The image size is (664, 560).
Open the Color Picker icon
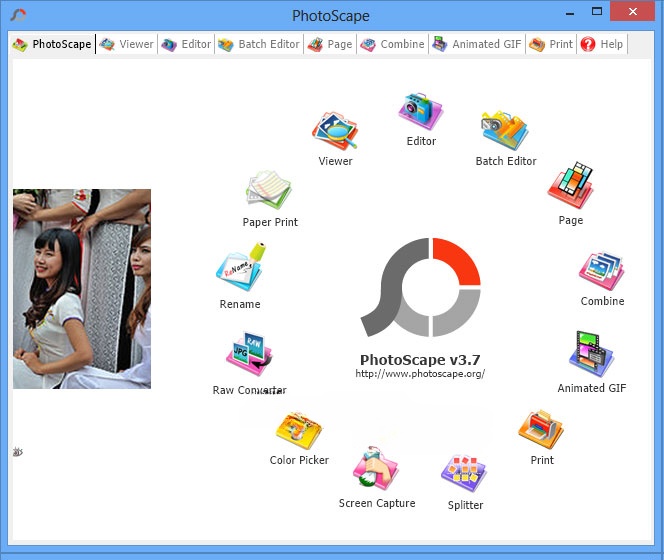tap(299, 430)
